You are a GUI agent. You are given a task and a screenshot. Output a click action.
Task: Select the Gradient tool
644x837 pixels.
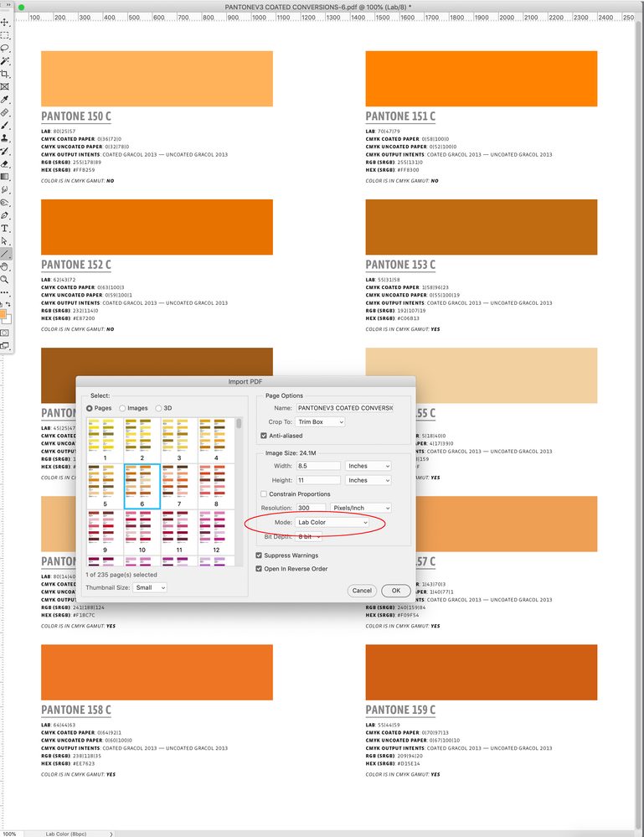(5, 177)
